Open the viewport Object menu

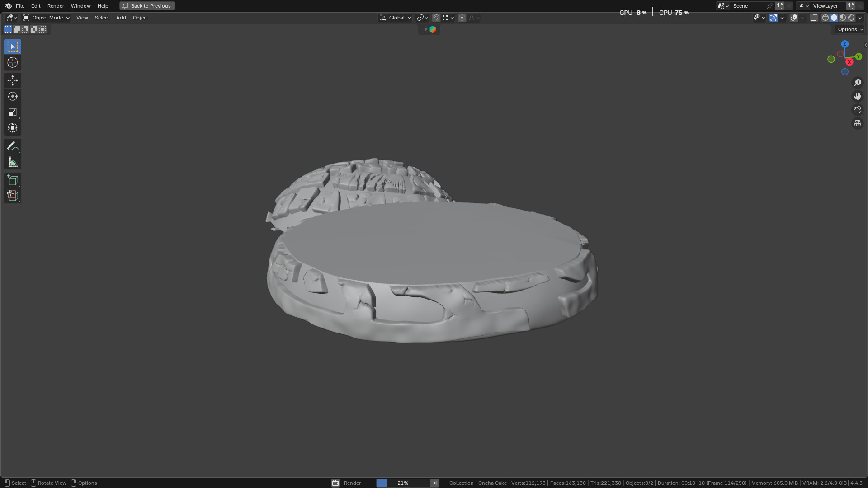click(x=140, y=18)
